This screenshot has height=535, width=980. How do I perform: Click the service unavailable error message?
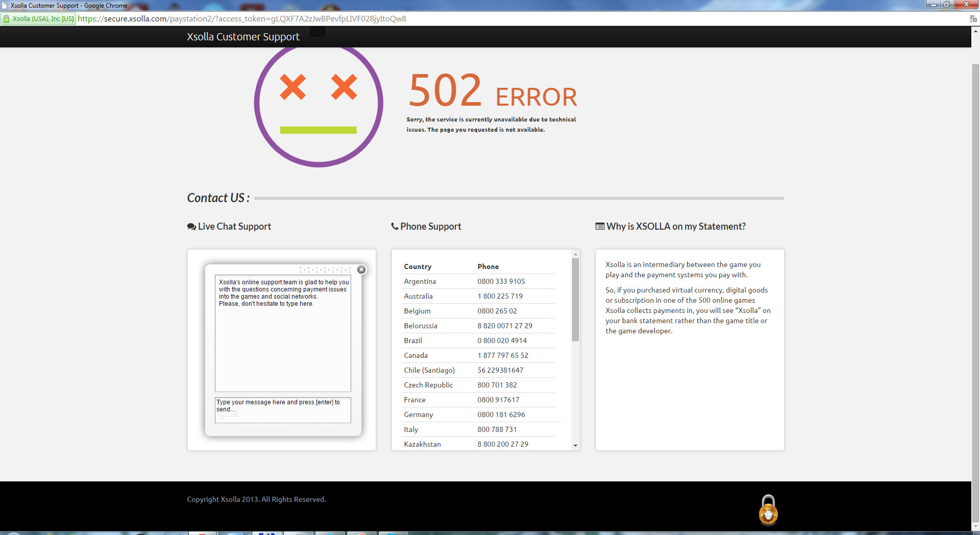click(x=491, y=125)
